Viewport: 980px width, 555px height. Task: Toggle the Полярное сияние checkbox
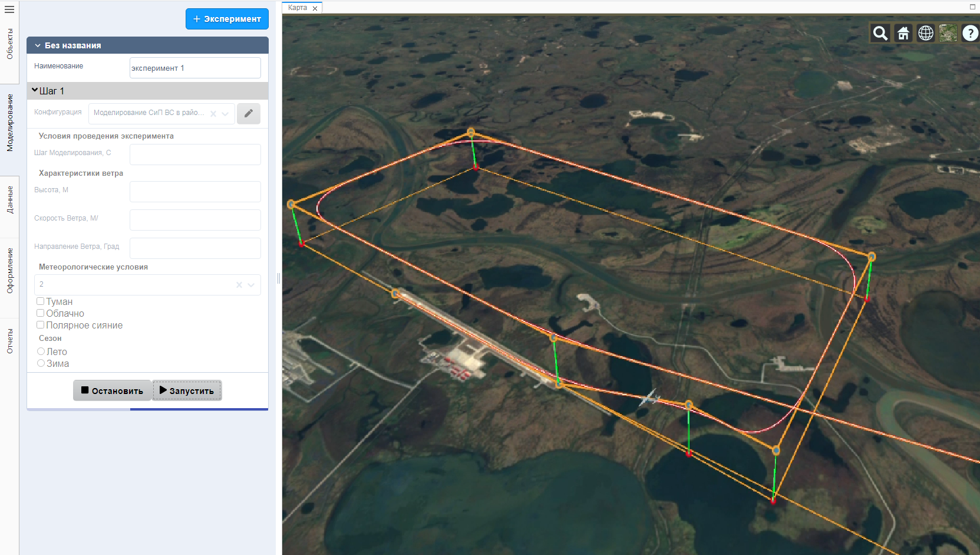point(41,325)
